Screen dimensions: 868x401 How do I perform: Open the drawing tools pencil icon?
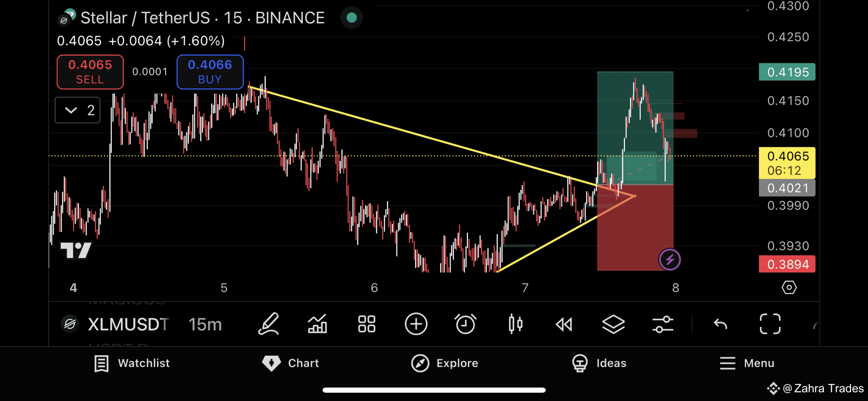tap(269, 324)
